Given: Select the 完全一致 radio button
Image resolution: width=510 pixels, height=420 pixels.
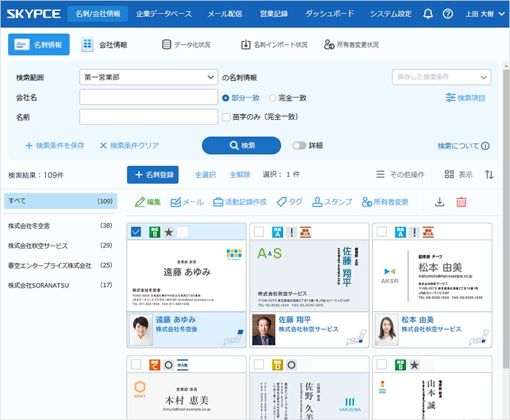Looking at the screenshot, I should (273, 98).
